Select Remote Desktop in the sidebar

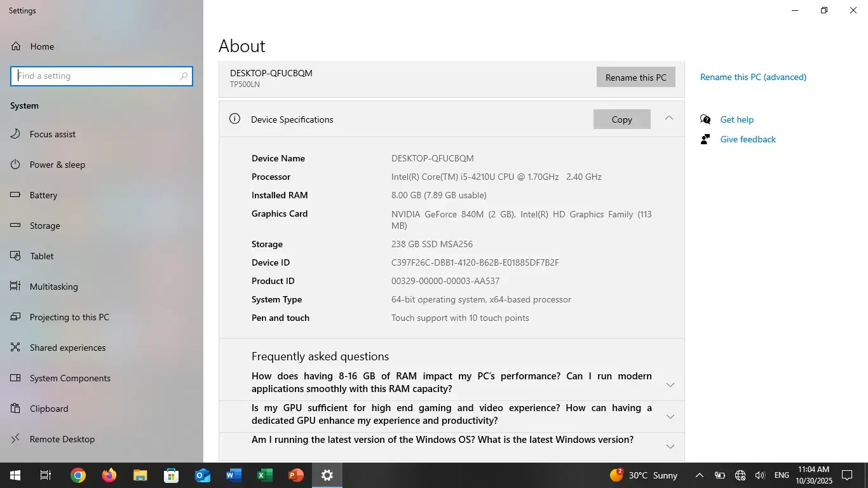click(x=62, y=439)
